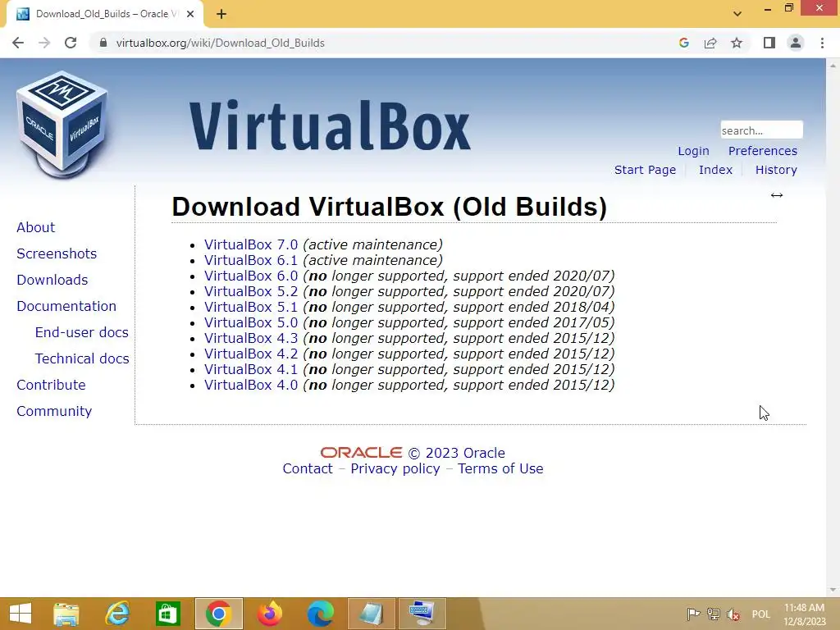View site information via the padlock icon
The width and height of the screenshot is (840, 630).
tap(103, 43)
